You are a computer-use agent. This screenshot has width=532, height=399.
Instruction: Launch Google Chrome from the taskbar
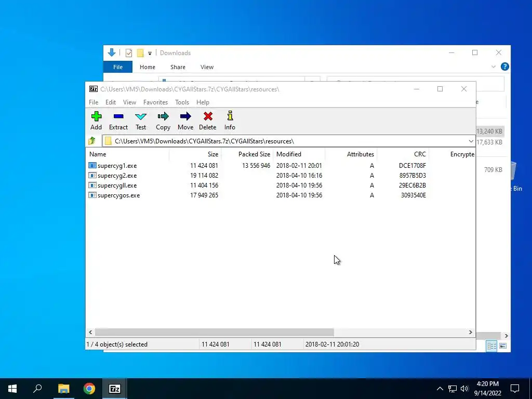point(89,389)
